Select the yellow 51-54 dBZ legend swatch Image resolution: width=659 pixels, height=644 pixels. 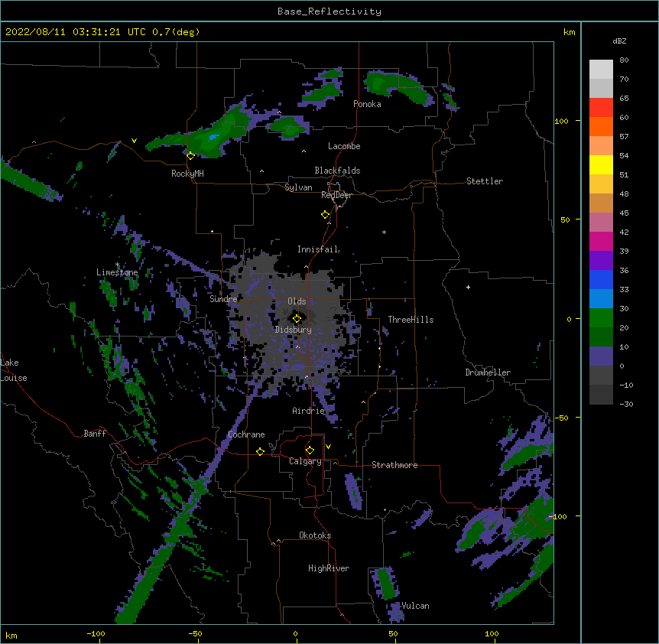click(x=601, y=164)
